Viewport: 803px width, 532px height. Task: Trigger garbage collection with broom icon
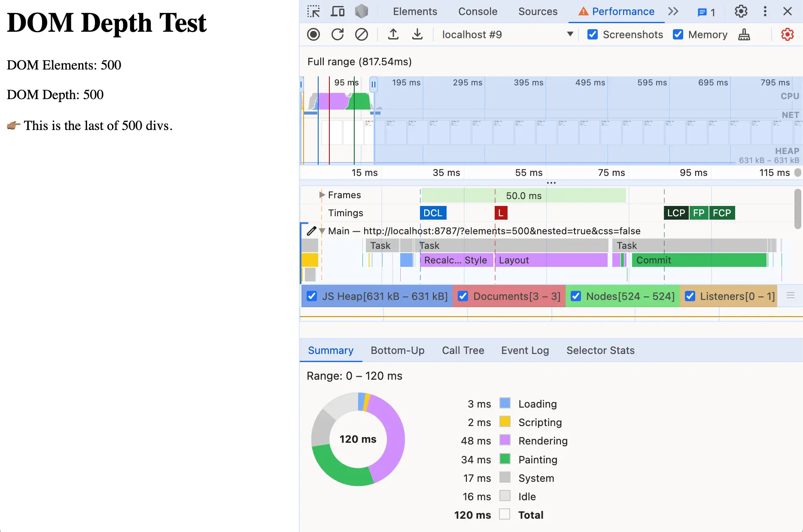click(x=744, y=35)
